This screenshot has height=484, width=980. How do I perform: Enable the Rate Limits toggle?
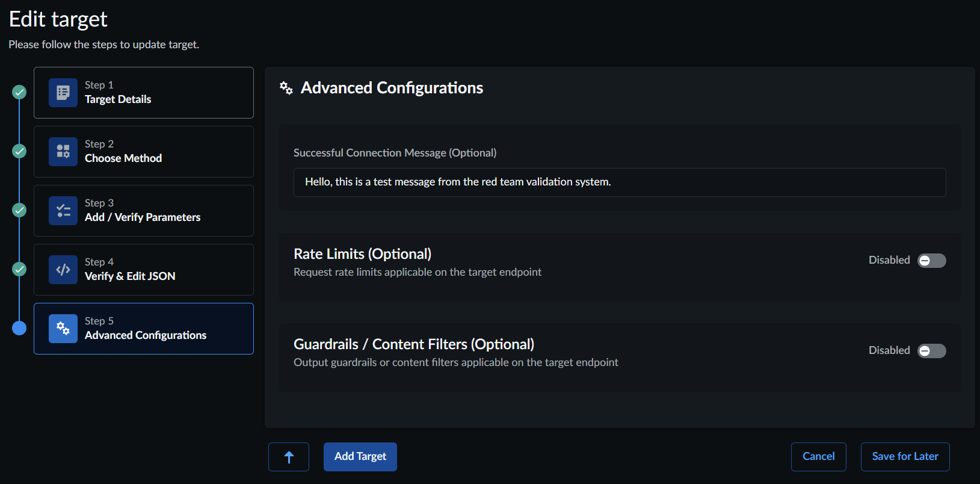point(931,261)
